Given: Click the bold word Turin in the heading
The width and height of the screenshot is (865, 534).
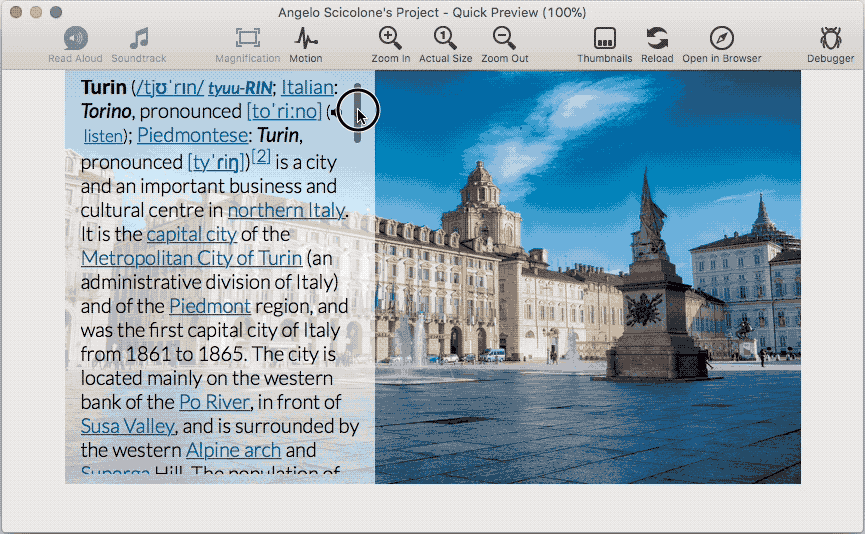Looking at the screenshot, I should [104, 87].
